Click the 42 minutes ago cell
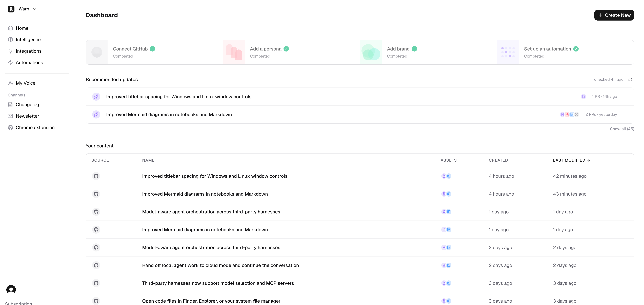 [x=570, y=176]
